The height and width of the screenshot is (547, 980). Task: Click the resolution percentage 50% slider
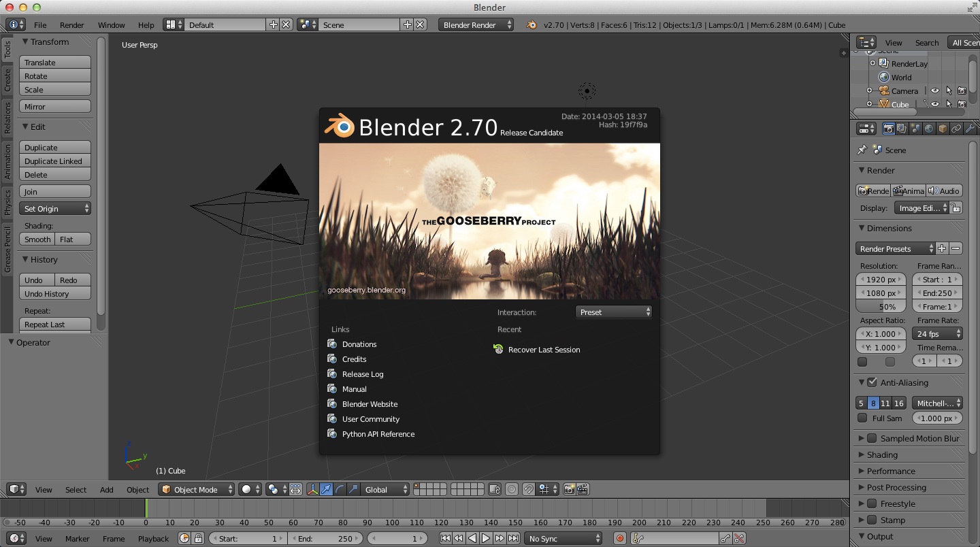point(881,307)
